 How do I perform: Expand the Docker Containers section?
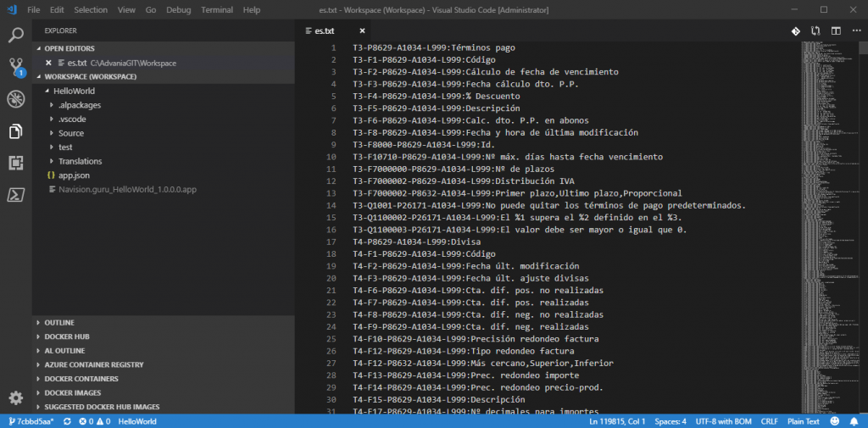coord(81,379)
